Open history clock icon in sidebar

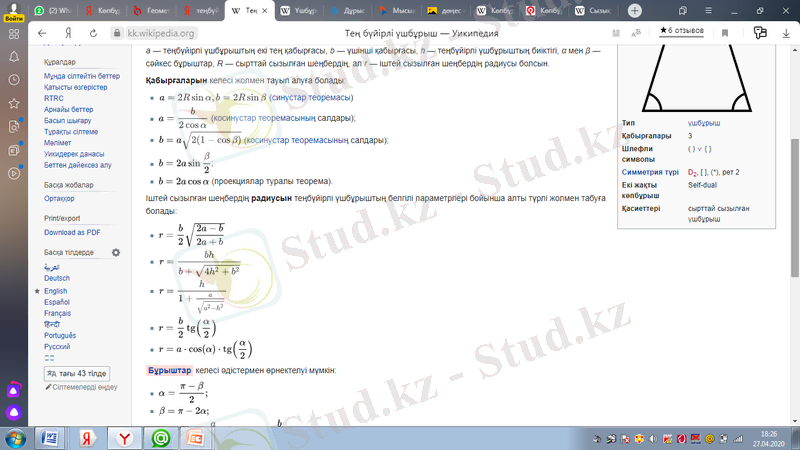tap(14, 80)
